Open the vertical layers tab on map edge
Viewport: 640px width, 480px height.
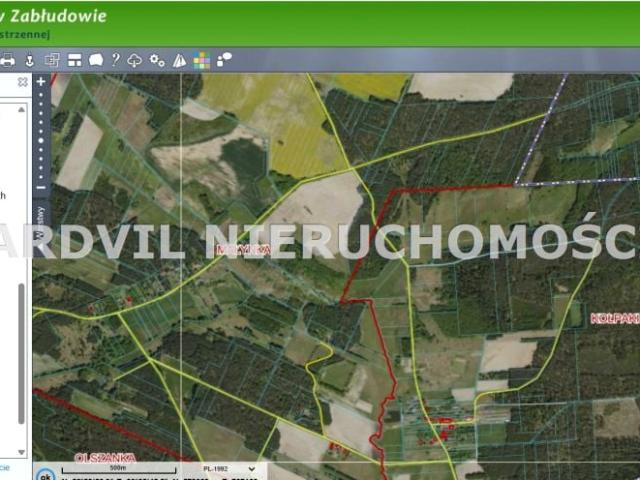click(41, 227)
